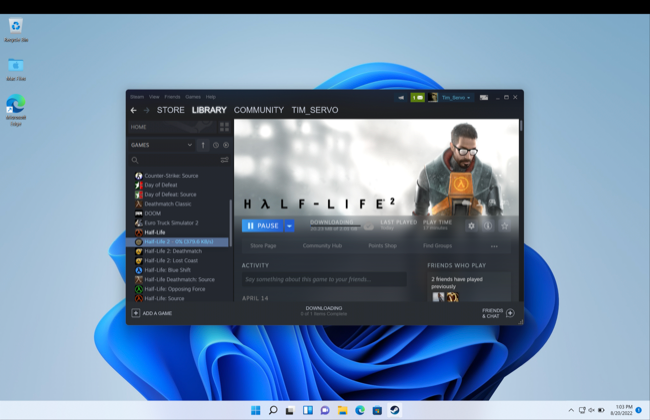Open the green notifications inbox button
This screenshot has height=420, width=650.
pos(417,98)
